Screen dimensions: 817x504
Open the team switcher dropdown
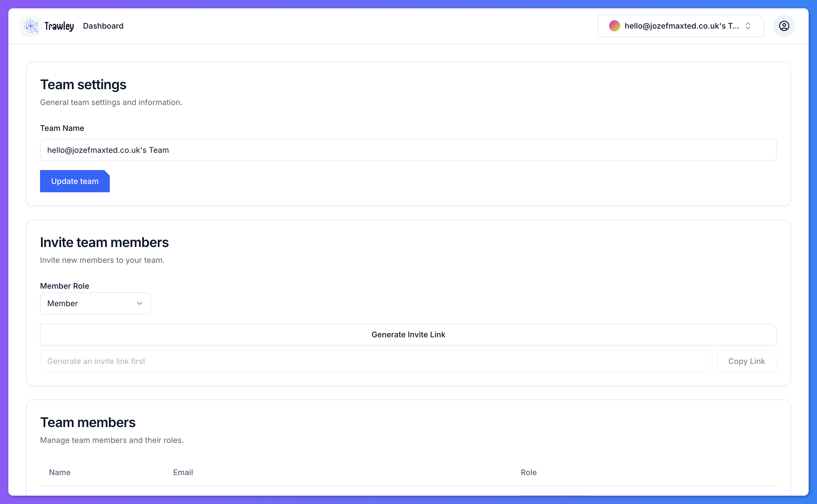680,26
